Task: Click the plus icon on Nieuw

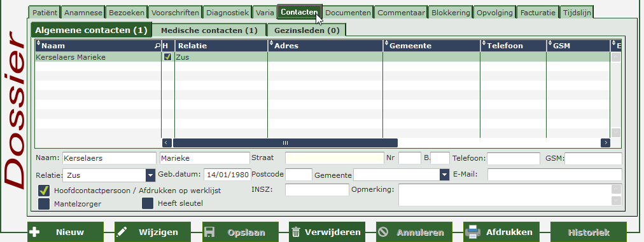Action: coord(35,232)
